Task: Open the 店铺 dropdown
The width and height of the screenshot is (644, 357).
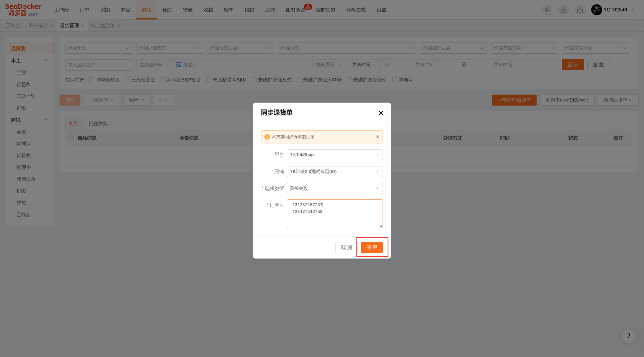Action: click(335, 171)
